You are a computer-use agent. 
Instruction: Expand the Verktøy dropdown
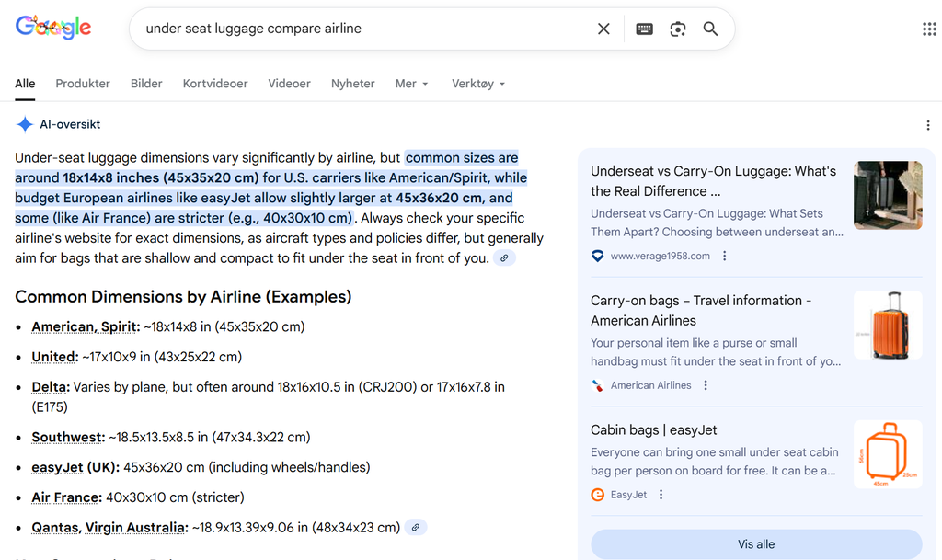click(x=477, y=84)
